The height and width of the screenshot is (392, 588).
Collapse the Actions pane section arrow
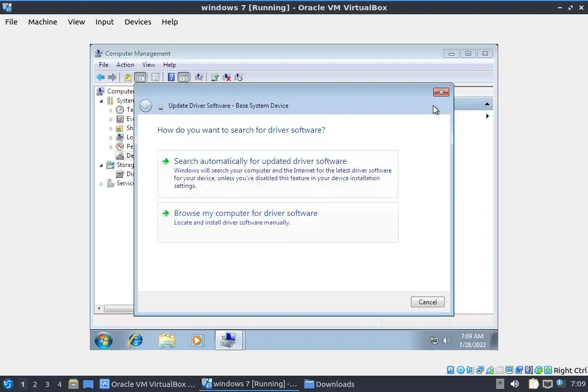coord(487,104)
